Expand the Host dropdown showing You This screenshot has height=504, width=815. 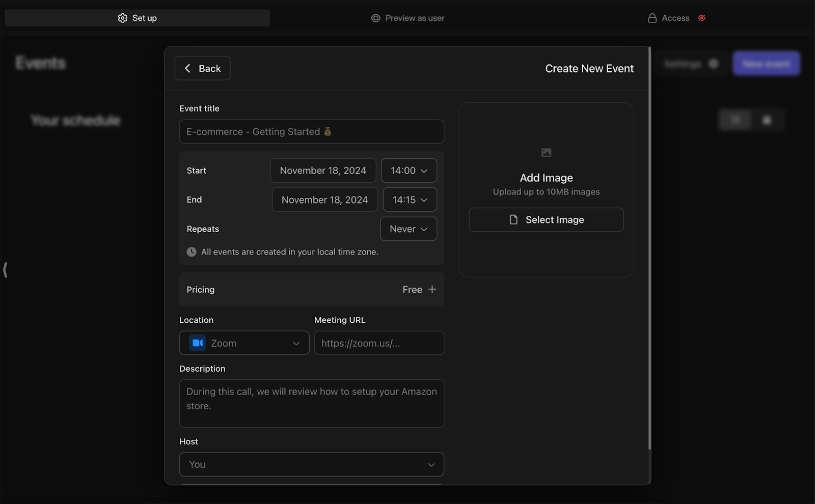tap(312, 464)
